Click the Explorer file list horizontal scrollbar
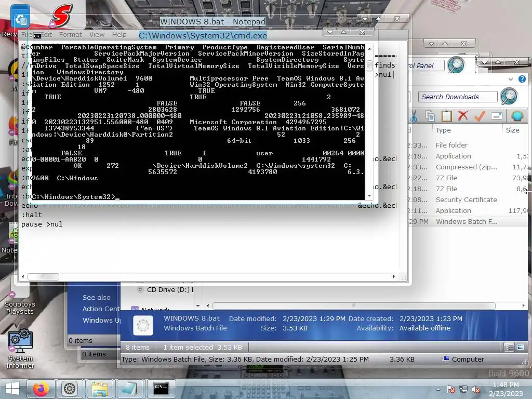Screen dimensions: 532x399 354,305
